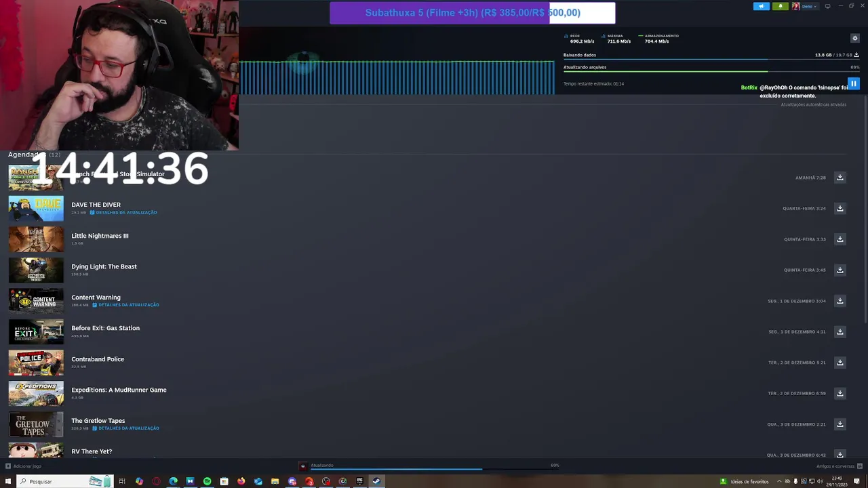This screenshot has height=488, width=868.
Task: Click AMANHÃ 7:28 schedule time
Action: tap(810, 178)
